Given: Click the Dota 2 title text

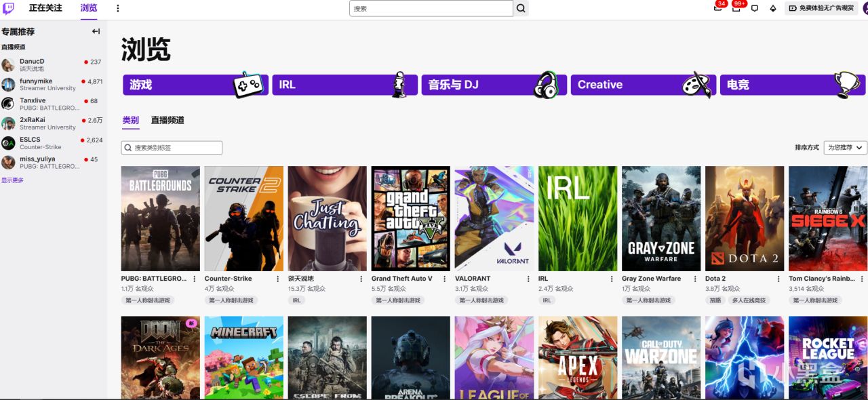Looking at the screenshot, I should click(715, 279).
